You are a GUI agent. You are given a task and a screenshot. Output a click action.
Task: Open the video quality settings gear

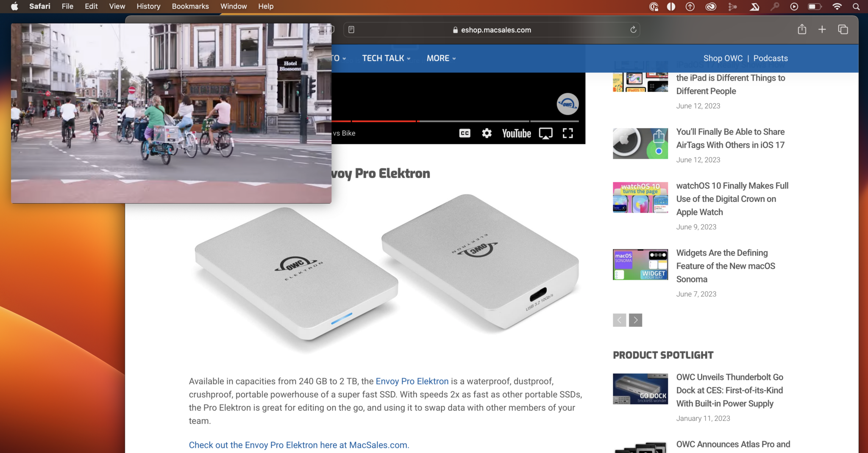[x=486, y=133]
